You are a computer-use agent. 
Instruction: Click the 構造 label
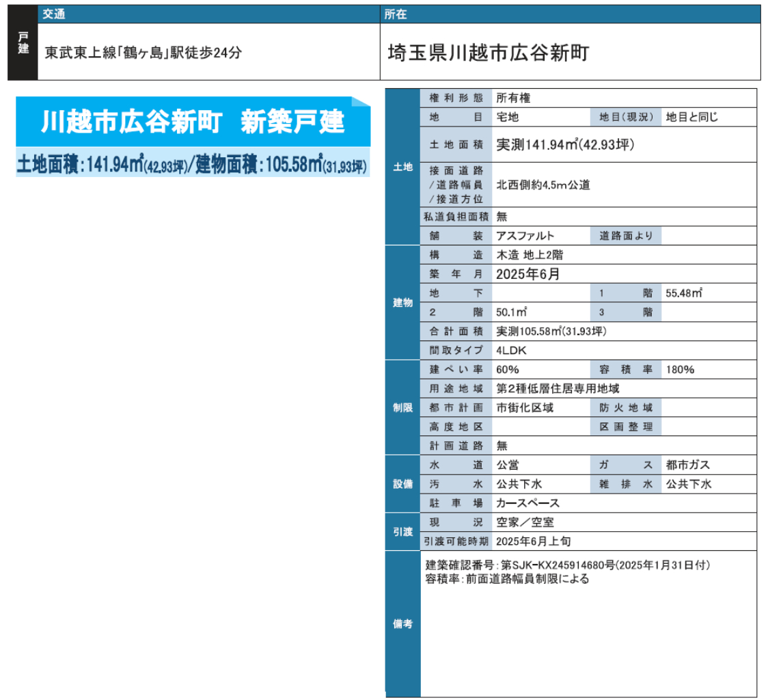coord(456,255)
